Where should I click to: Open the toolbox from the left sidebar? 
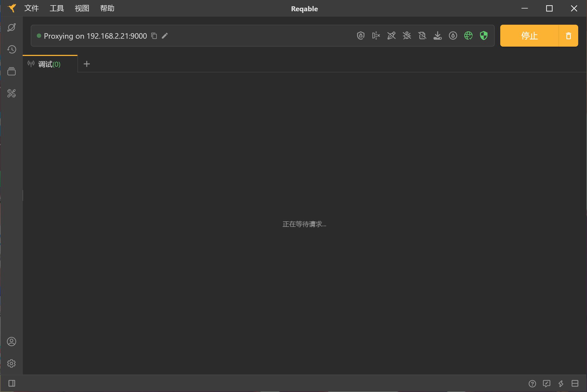(11, 93)
